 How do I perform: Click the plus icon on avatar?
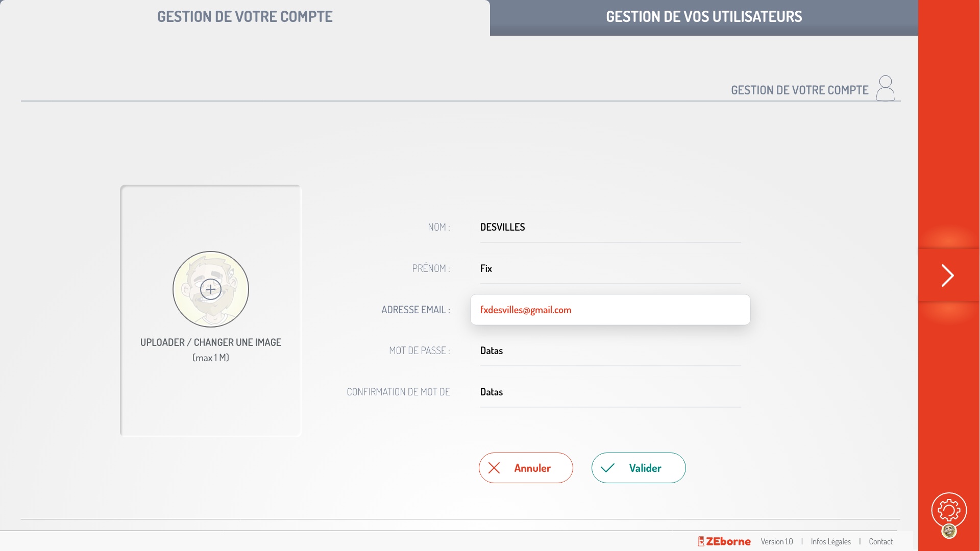tap(211, 289)
